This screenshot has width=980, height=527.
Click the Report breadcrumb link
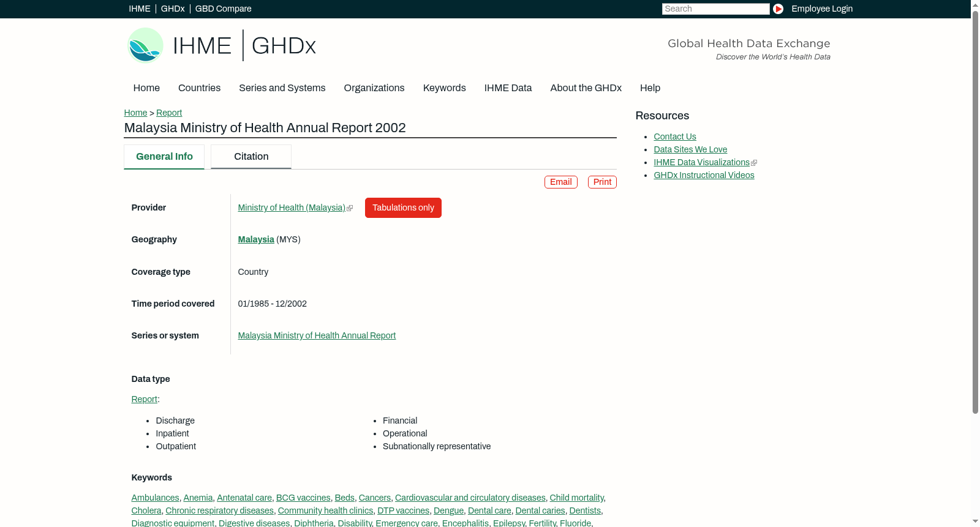169,113
